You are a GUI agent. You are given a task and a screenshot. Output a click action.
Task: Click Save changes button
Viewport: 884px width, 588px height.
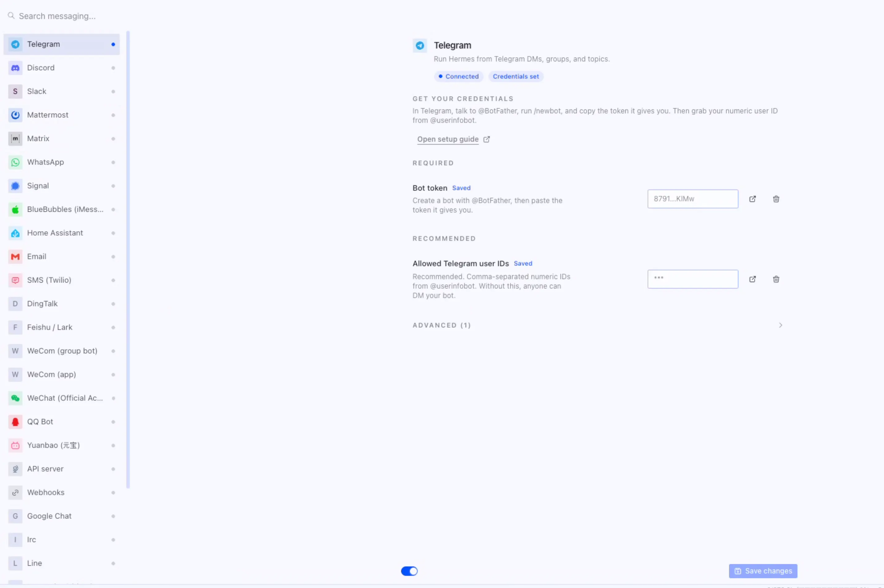(x=763, y=571)
